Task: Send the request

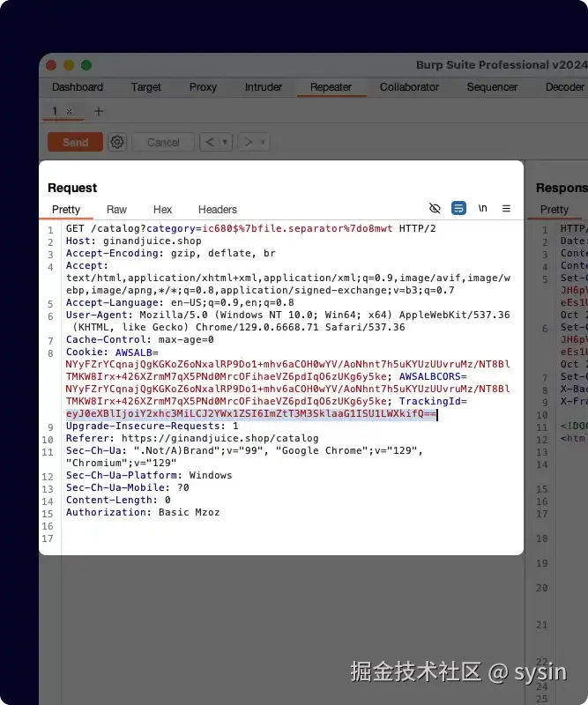Action: [x=75, y=142]
